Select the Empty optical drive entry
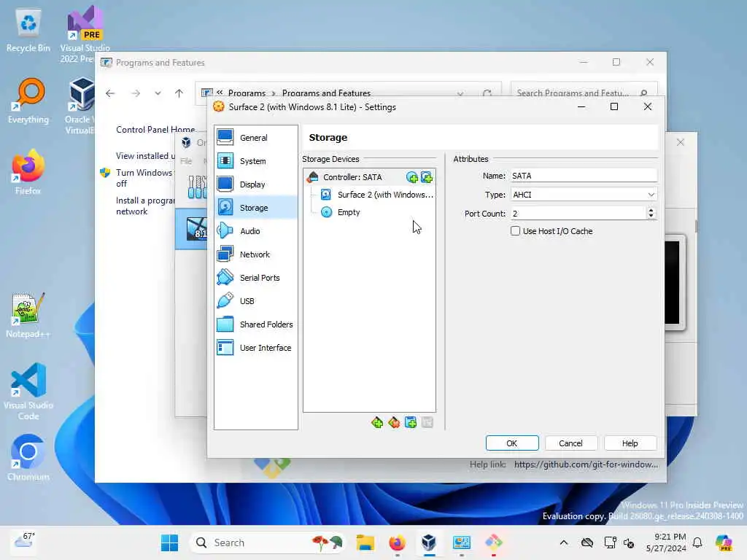This screenshot has height=560, width=747. [349, 212]
